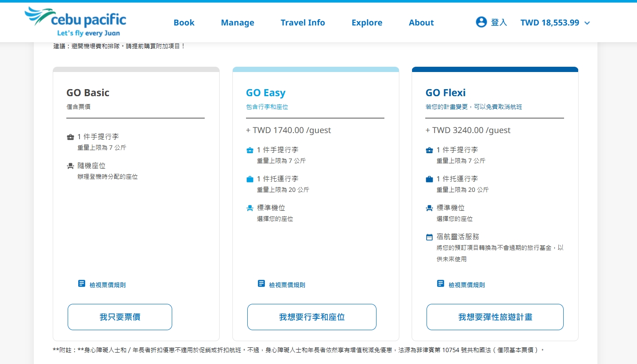Open login via the person icon
This screenshot has width=637, height=364.
coord(481,22)
